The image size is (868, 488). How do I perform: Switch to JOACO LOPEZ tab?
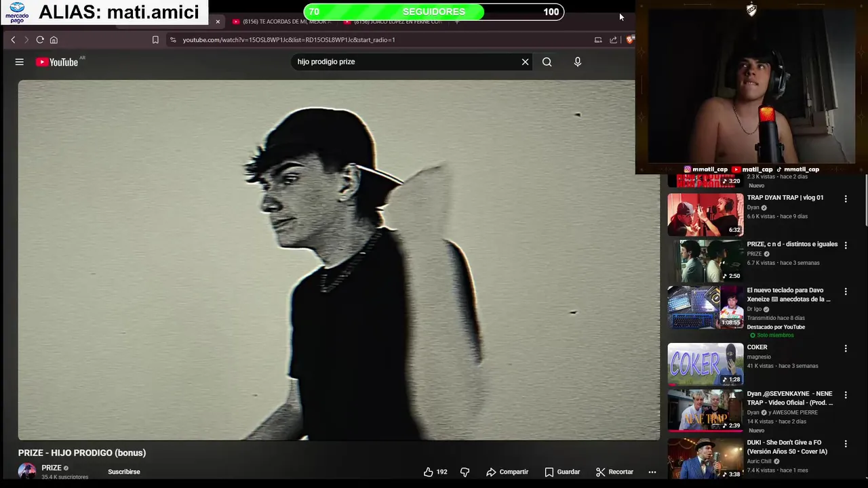coord(393,22)
